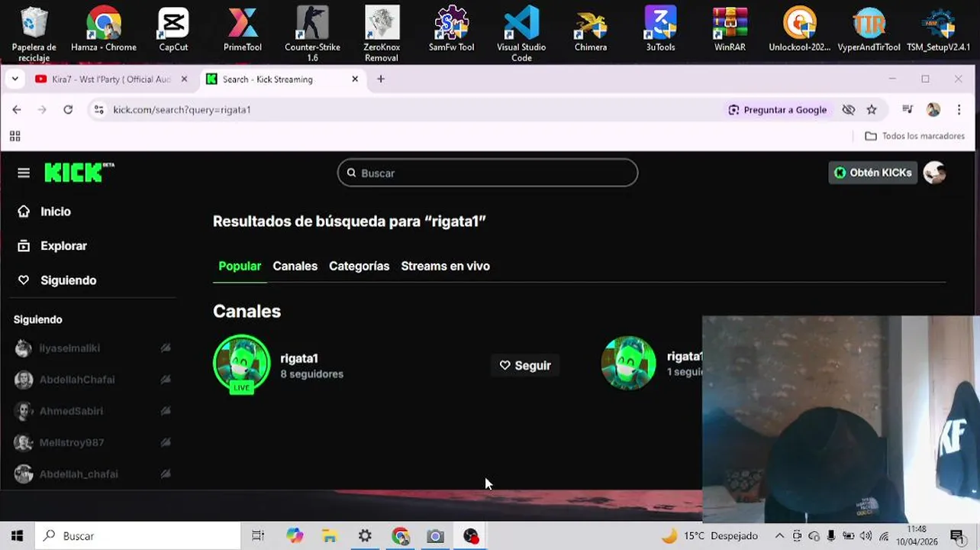Open the volume icon in the system tray
The width and height of the screenshot is (980, 550).
click(866, 536)
